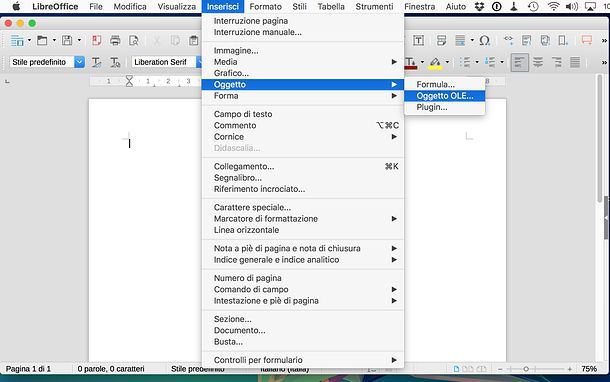Switch to multiple-page view in status bar
Image resolution: width=610 pixels, height=382 pixels.
click(468, 369)
